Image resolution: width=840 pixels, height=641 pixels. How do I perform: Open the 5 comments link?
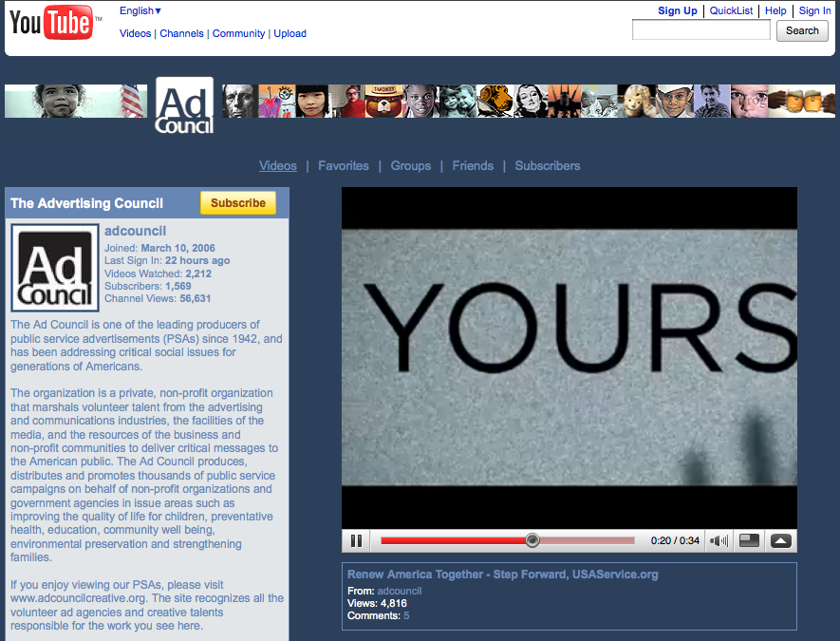(x=406, y=615)
